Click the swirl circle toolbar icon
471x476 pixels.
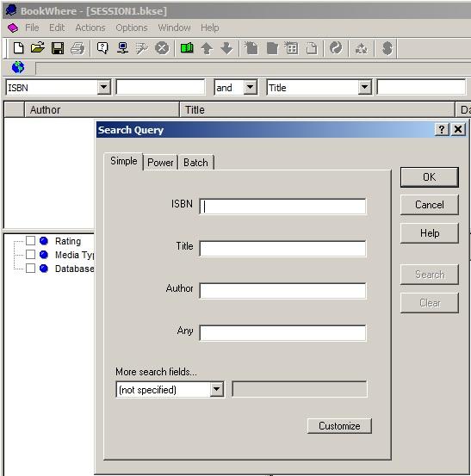click(x=336, y=48)
